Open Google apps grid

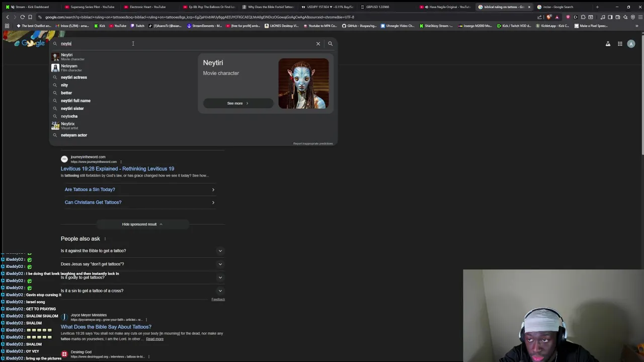(620, 44)
